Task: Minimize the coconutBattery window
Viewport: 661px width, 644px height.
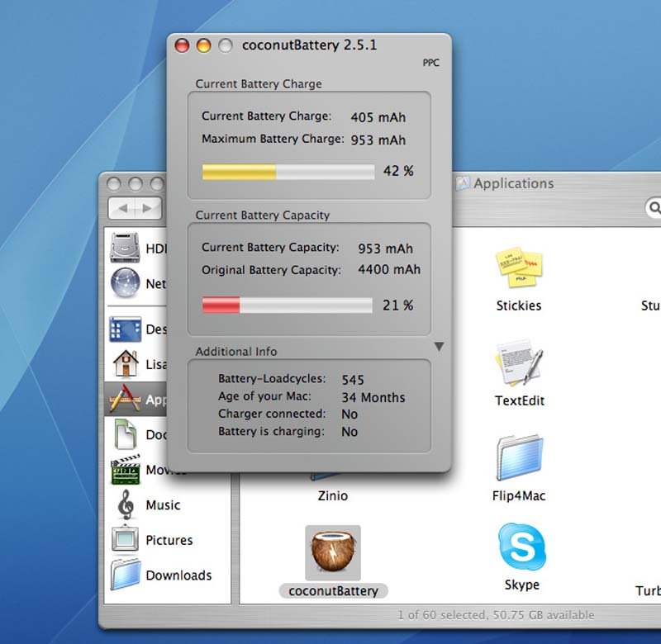Action: click(204, 45)
